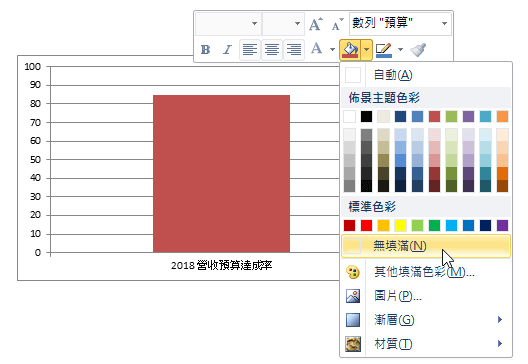Click the vertical axis value 0
528x364 pixels.
point(38,253)
